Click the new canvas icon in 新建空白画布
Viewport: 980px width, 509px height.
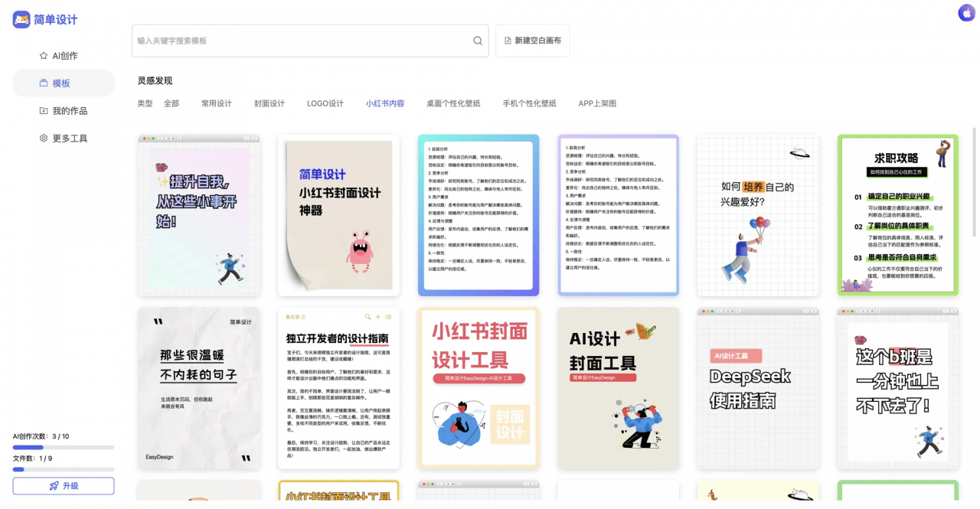click(x=508, y=41)
